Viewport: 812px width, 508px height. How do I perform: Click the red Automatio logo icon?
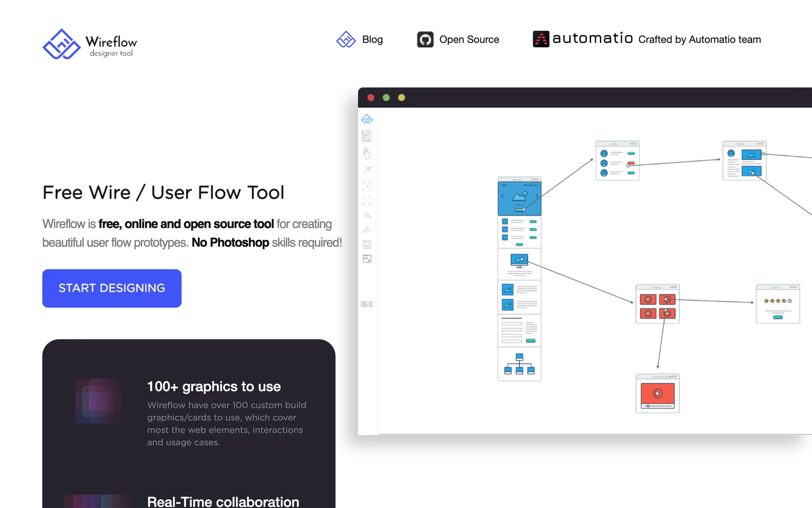pyautogui.click(x=541, y=39)
